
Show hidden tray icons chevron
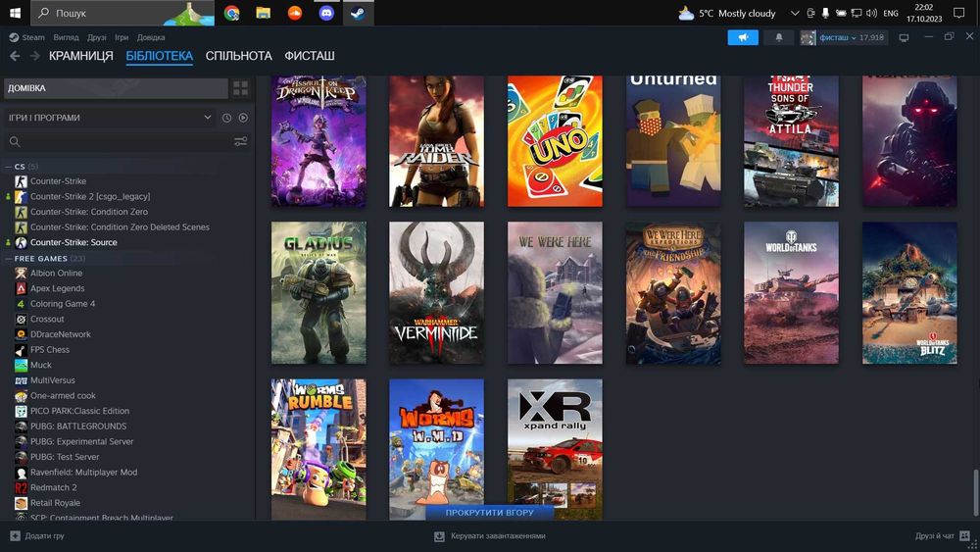(795, 13)
